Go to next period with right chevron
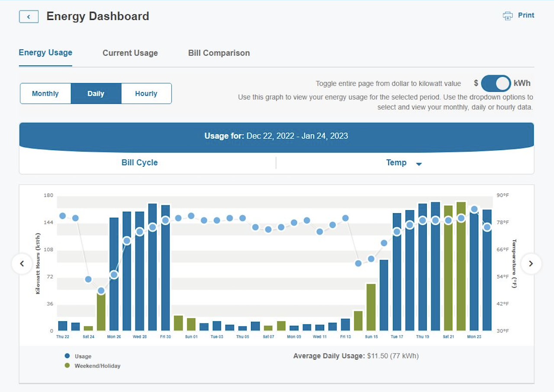Image resolution: width=554 pixels, height=392 pixels. click(531, 263)
